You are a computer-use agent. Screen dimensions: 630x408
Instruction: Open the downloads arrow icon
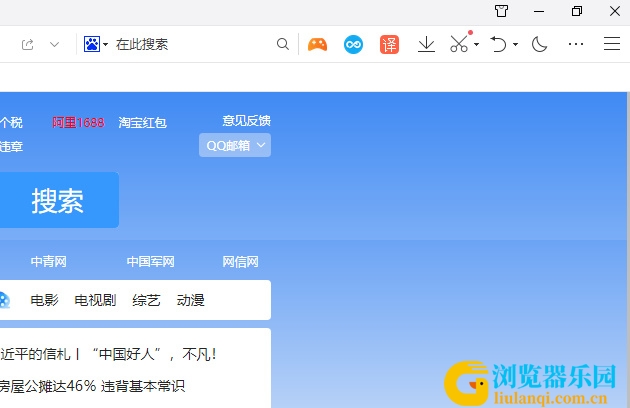tap(426, 44)
